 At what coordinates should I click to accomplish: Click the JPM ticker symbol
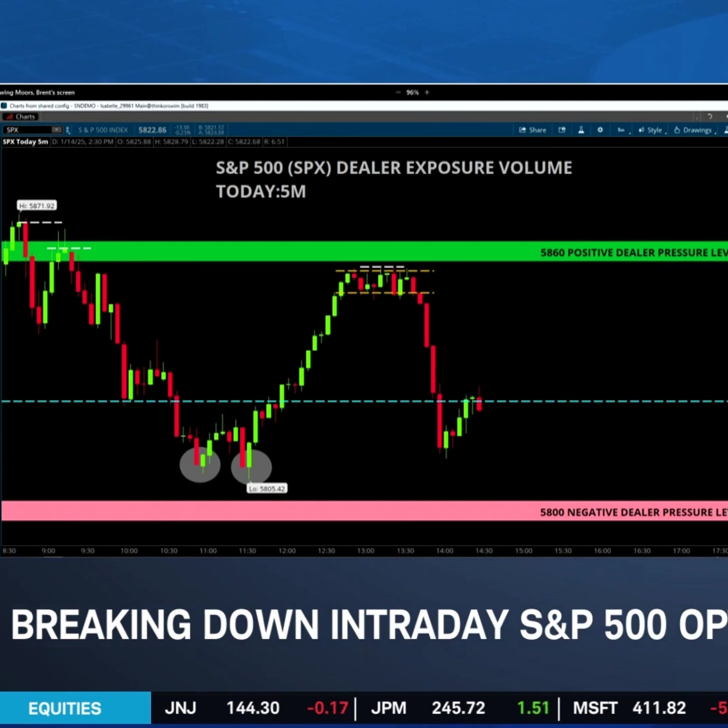(389, 708)
